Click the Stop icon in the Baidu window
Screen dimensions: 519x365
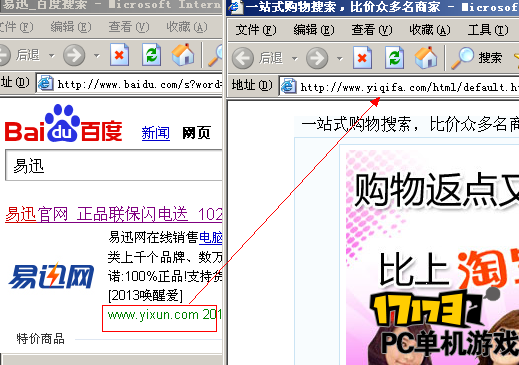(119, 55)
